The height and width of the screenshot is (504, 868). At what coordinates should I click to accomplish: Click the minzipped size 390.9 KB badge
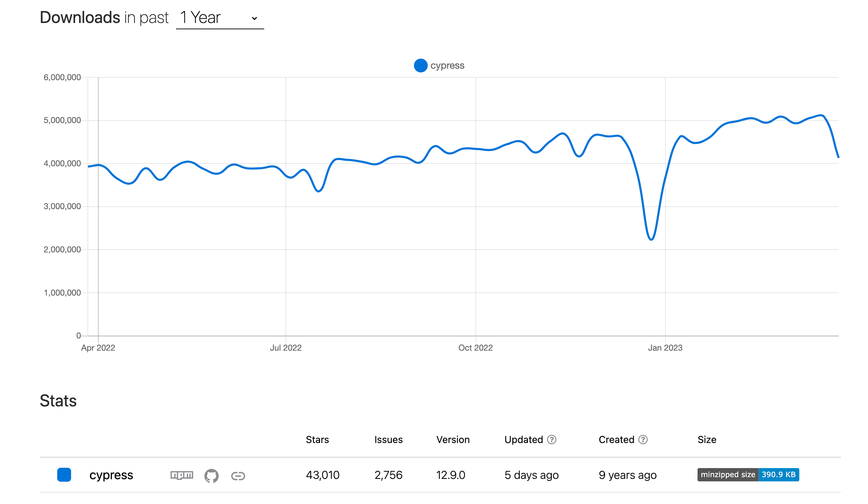click(748, 475)
